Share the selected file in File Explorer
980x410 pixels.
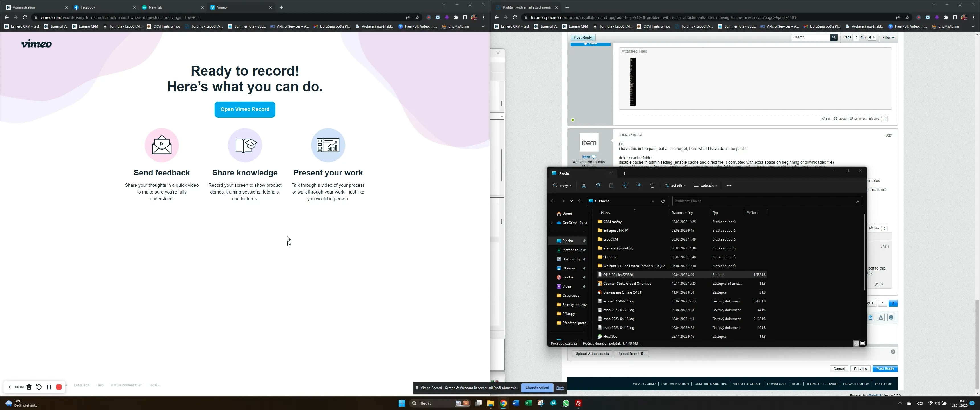click(638, 186)
